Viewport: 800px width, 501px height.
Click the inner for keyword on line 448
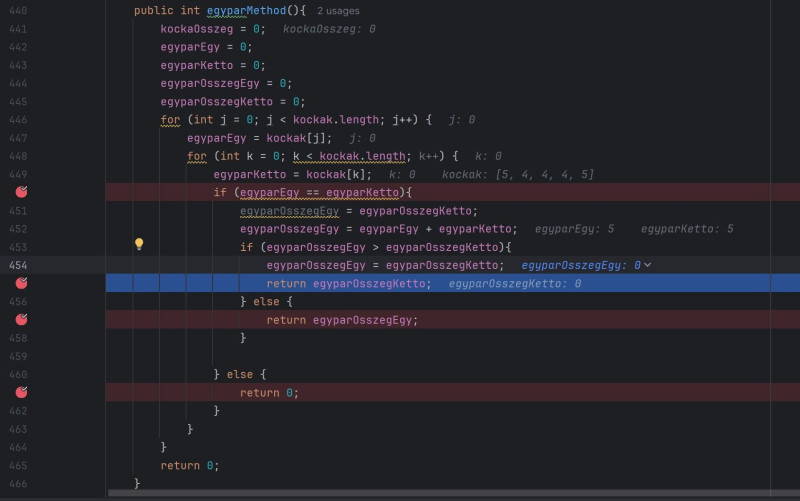point(197,156)
